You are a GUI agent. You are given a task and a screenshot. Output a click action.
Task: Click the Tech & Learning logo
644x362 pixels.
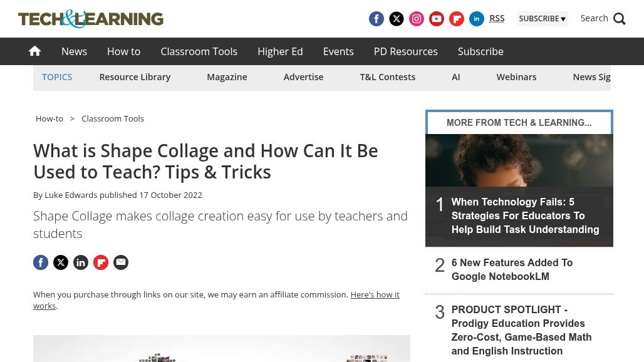91,19
